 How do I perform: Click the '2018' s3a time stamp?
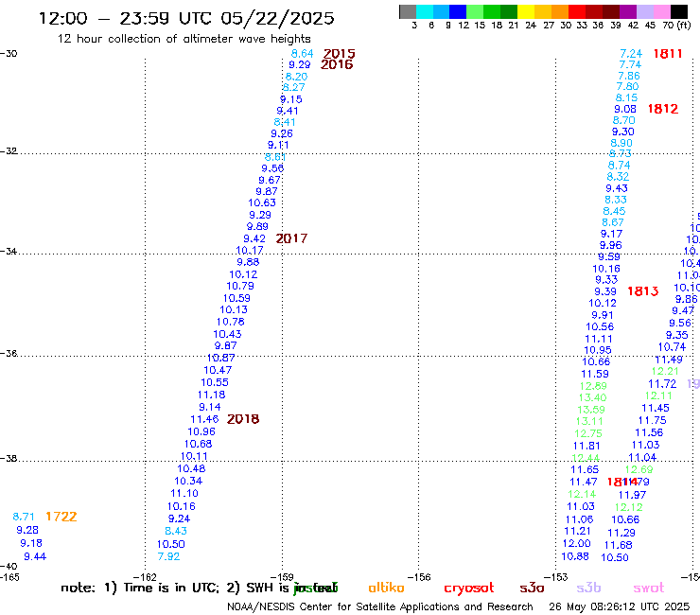[243, 419]
